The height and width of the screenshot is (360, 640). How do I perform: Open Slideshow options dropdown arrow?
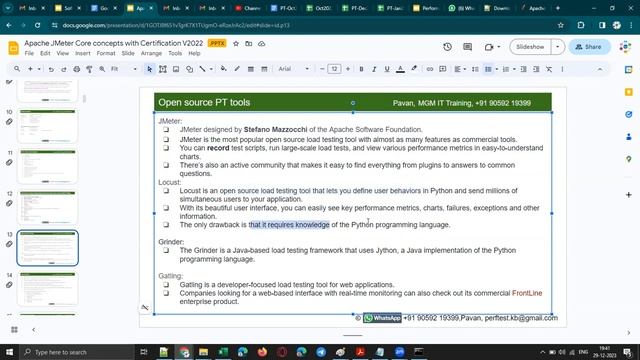558,47
